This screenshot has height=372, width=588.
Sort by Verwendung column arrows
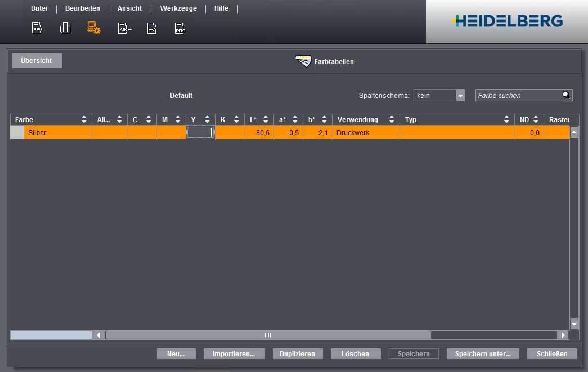pos(392,120)
